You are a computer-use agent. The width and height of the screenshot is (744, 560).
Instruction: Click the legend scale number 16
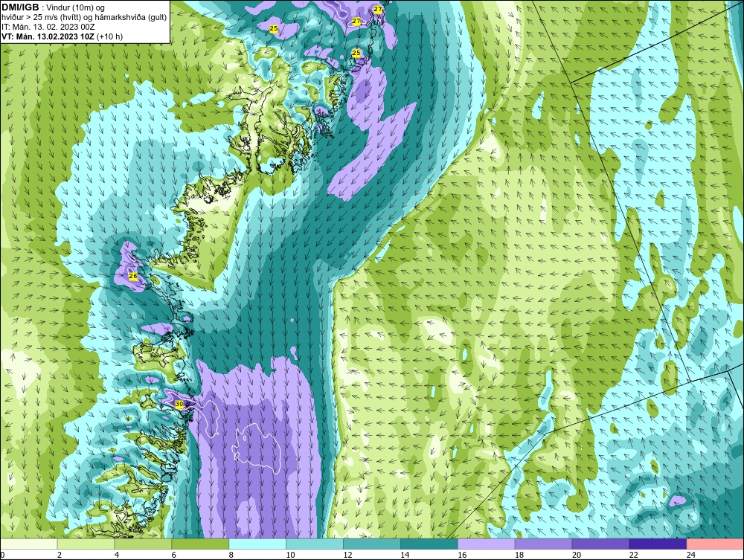point(462,555)
